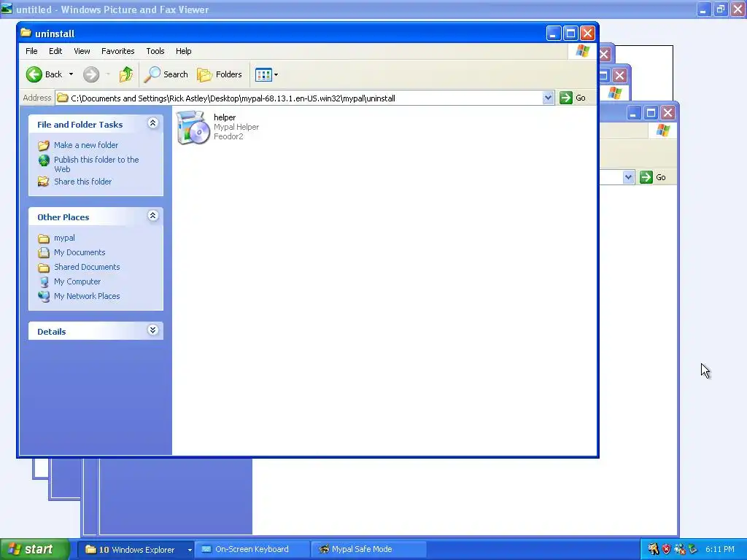Open the Search magnifier tool
The width and height of the screenshot is (747, 560).
[166, 74]
